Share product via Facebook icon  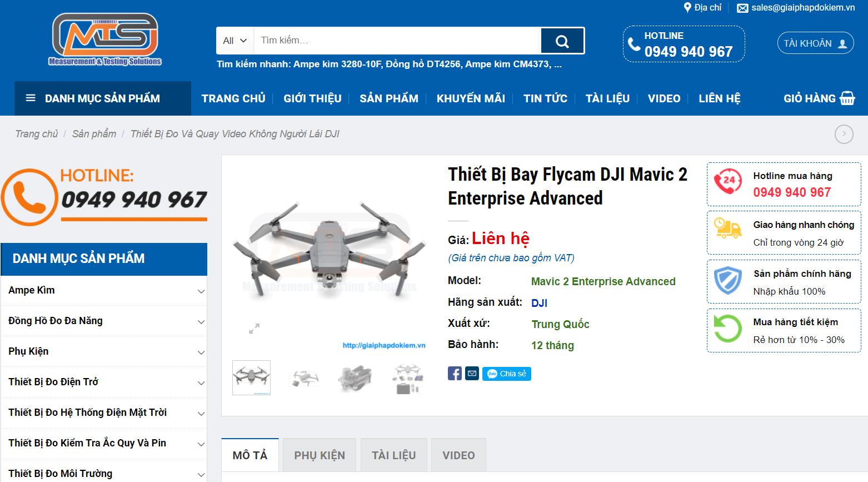coord(455,374)
